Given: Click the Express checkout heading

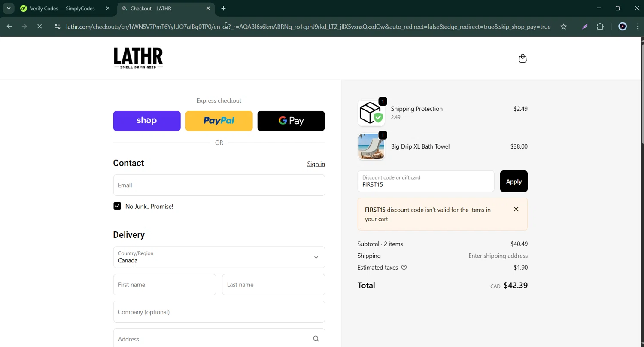Looking at the screenshot, I should [x=219, y=100].
